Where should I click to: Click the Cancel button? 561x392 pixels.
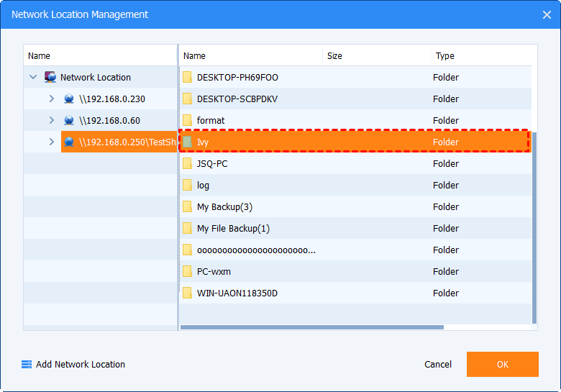[438, 365]
